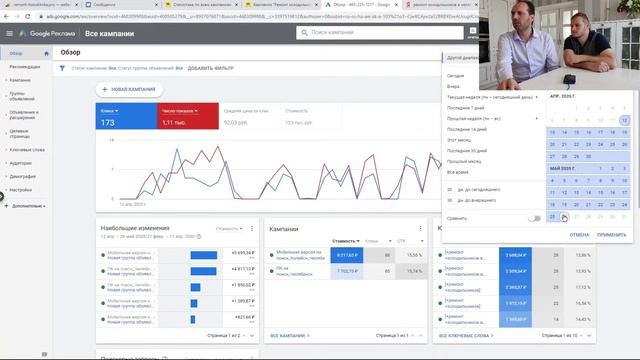Screen dimensions: 640x360
Task: Open Настройки in the left sidebar
Action: (x=20, y=190)
